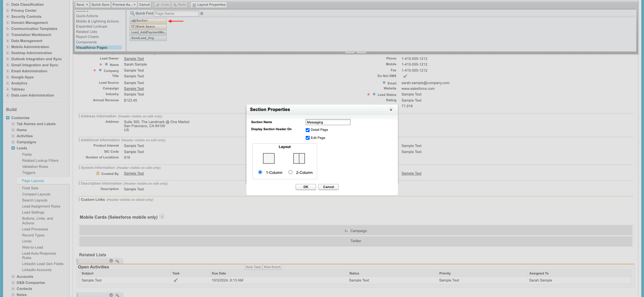This screenshot has height=297, width=644.
Task: Open Layout Properties from toolbar
Action: click(209, 5)
